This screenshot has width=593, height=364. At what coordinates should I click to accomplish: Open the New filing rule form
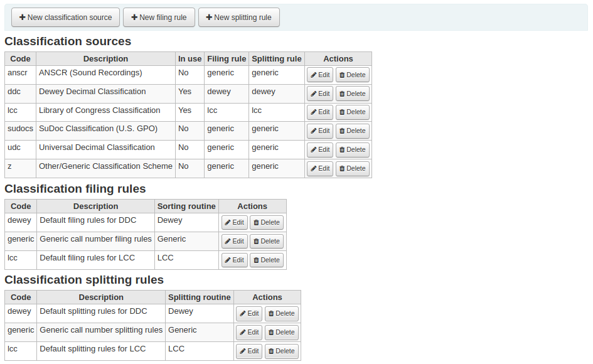point(159,17)
